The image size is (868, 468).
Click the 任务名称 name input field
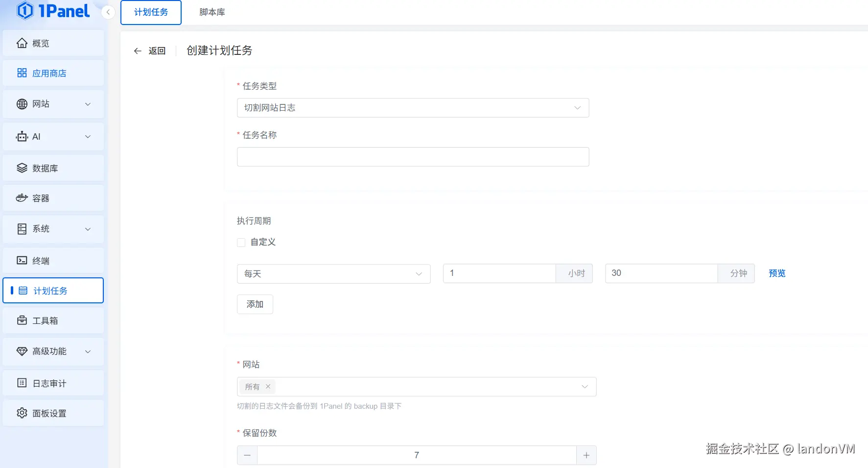click(x=413, y=156)
